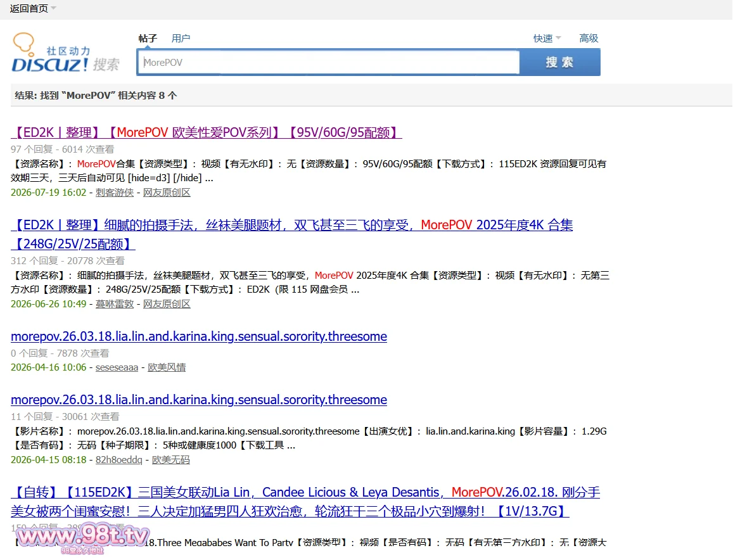Open the 【自转】【115ED2K】 result title

point(305,502)
